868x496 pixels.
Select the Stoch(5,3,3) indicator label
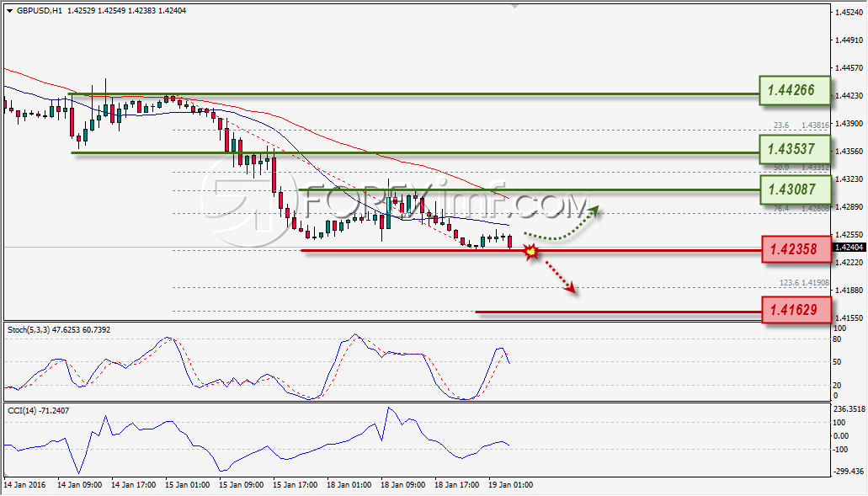[x=29, y=330]
